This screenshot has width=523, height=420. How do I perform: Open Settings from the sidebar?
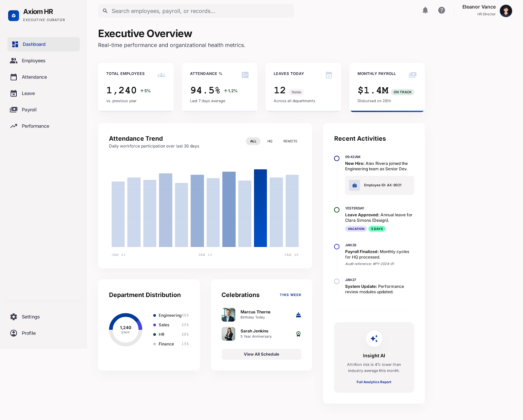30,317
